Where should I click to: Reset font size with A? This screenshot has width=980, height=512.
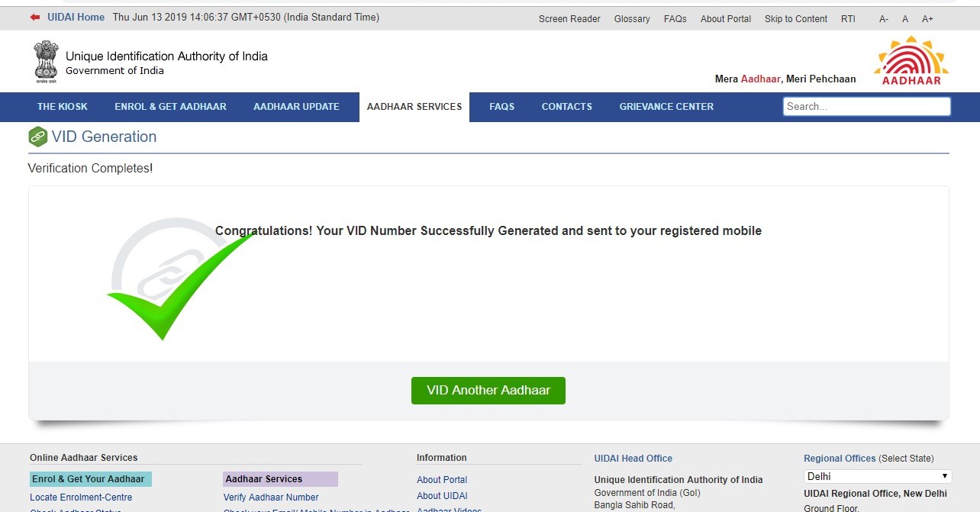coord(905,19)
